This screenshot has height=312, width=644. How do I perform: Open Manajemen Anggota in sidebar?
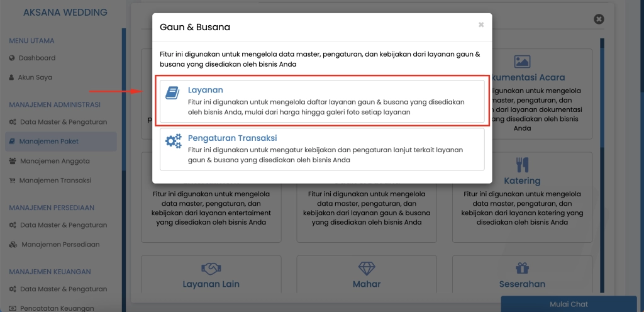coord(55,161)
